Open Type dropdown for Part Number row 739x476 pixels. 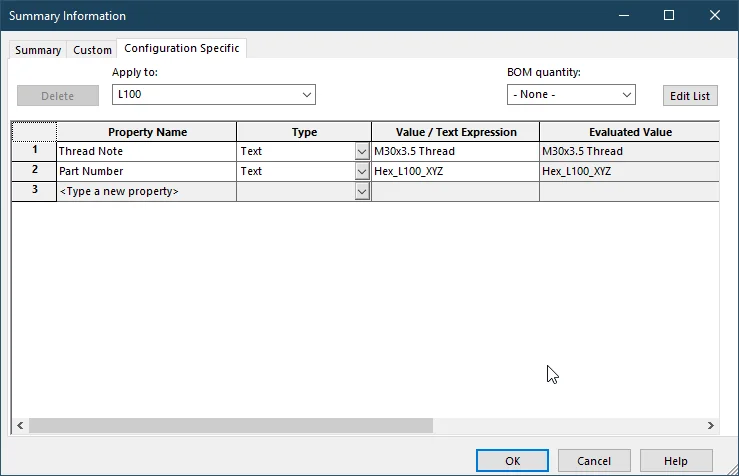coord(362,171)
